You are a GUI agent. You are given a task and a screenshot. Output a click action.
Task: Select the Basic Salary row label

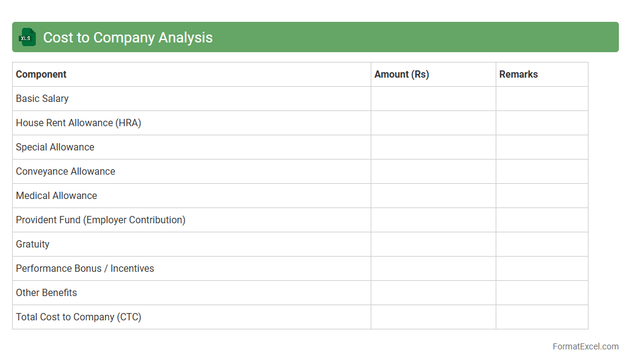tap(42, 98)
